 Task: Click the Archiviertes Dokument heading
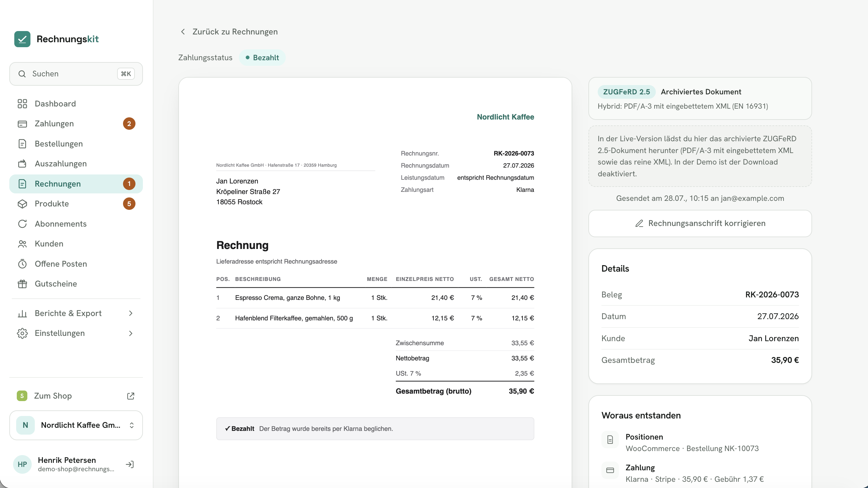701,92
